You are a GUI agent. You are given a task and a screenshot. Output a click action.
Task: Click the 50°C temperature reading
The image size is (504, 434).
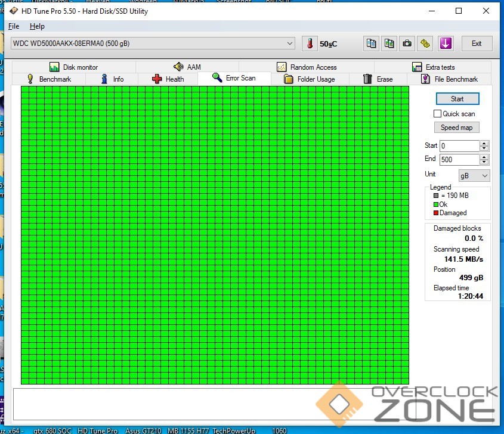[x=328, y=44]
